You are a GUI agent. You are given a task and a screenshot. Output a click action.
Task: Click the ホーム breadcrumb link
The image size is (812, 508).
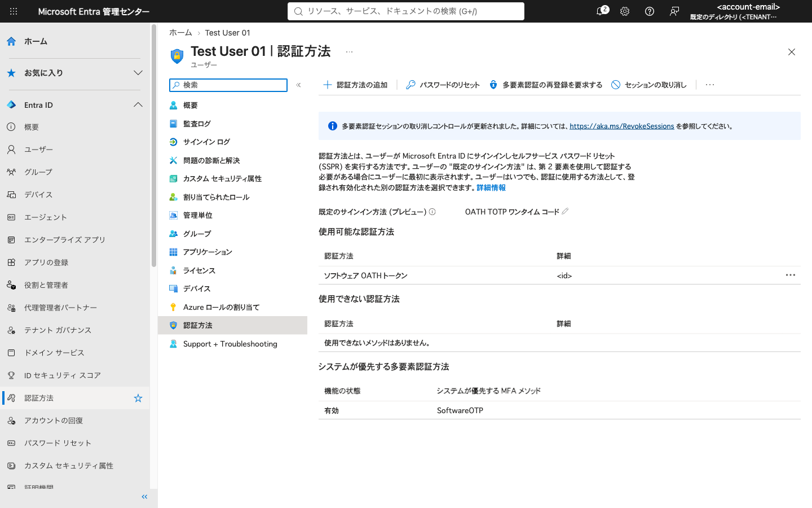(180, 33)
